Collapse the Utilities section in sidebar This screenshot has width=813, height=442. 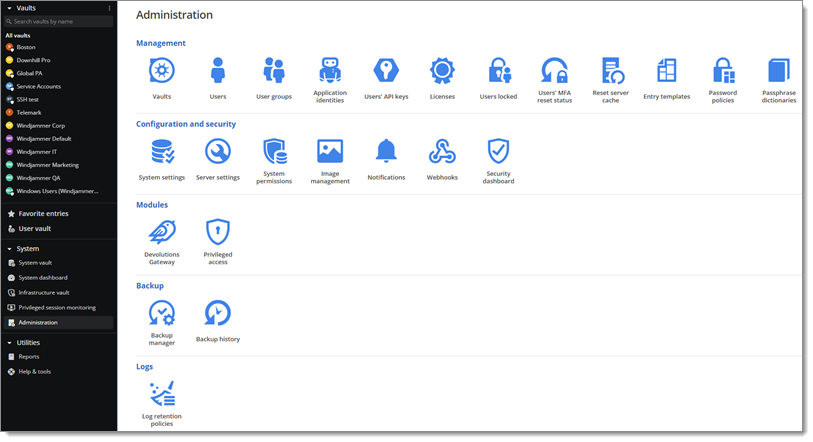point(8,342)
